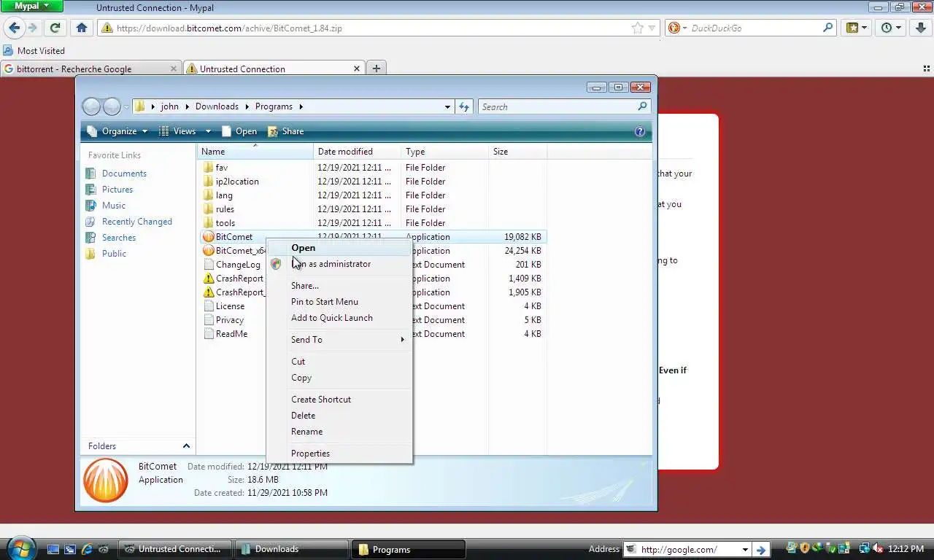Open the browser downloads arrow button
The width and height of the screenshot is (934, 560).
tap(921, 28)
